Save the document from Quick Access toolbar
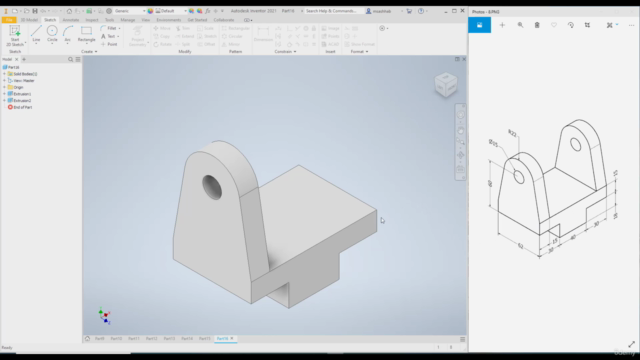This screenshot has width=640, height=360. 35,11
